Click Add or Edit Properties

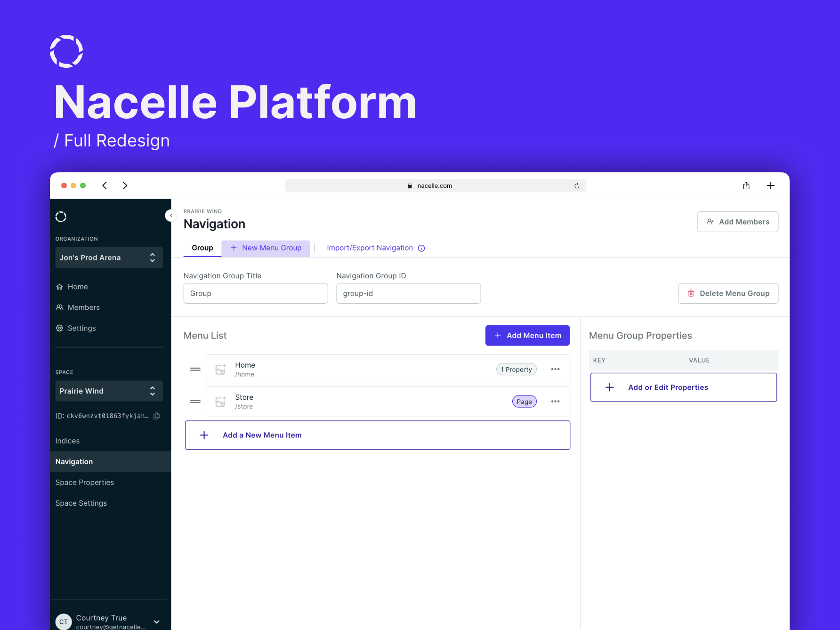point(684,387)
